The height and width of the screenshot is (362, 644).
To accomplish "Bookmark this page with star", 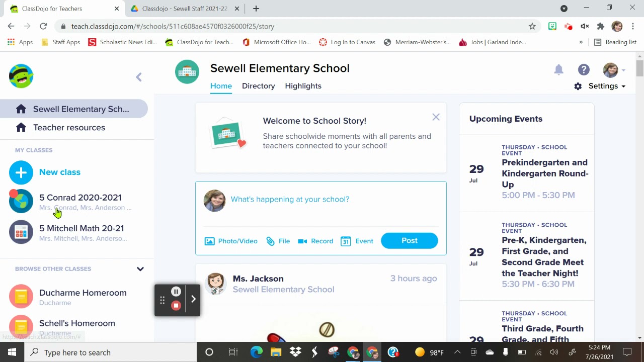I will pos(532,26).
